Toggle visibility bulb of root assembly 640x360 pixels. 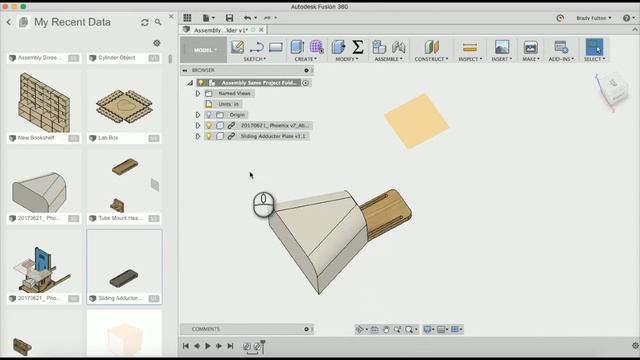coord(201,82)
